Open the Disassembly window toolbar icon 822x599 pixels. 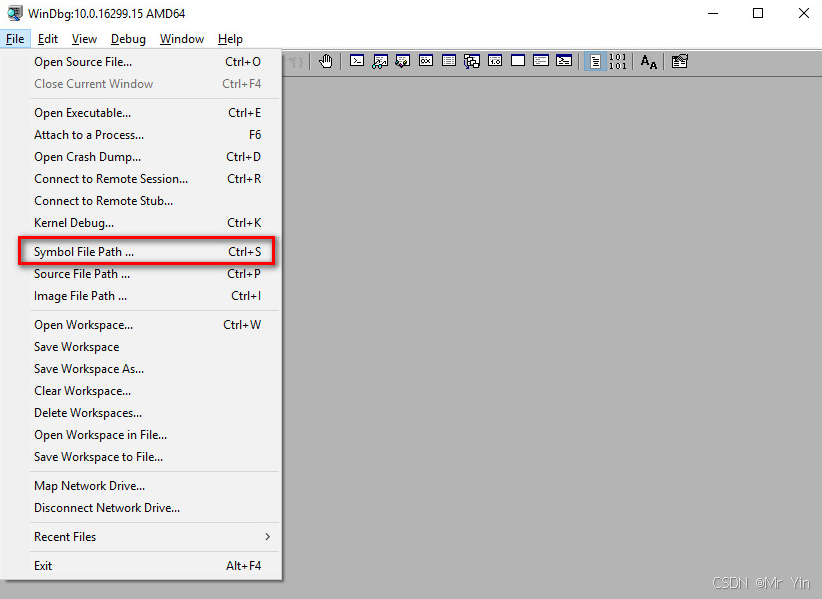pyautogui.click(x=495, y=61)
